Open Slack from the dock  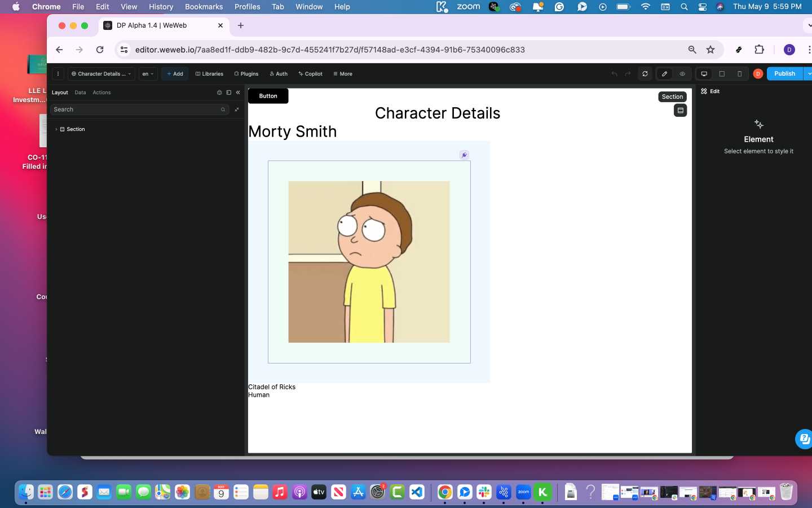(x=484, y=492)
